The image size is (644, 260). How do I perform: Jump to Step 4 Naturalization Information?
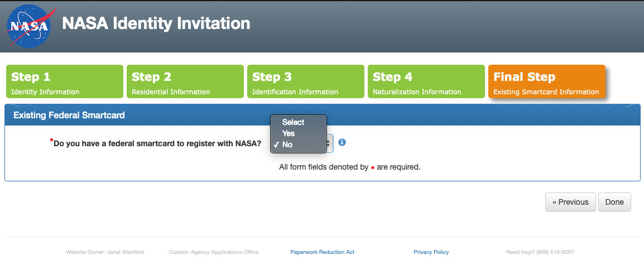pyautogui.click(x=426, y=81)
